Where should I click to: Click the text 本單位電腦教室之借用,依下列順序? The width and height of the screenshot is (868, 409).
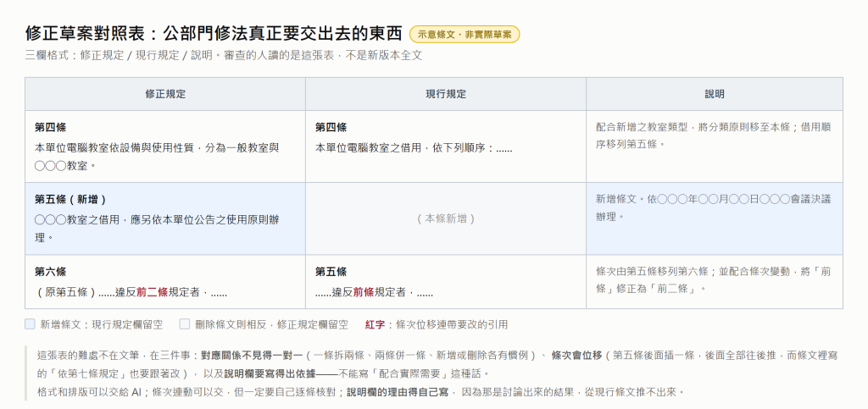[x=414, y=148]
